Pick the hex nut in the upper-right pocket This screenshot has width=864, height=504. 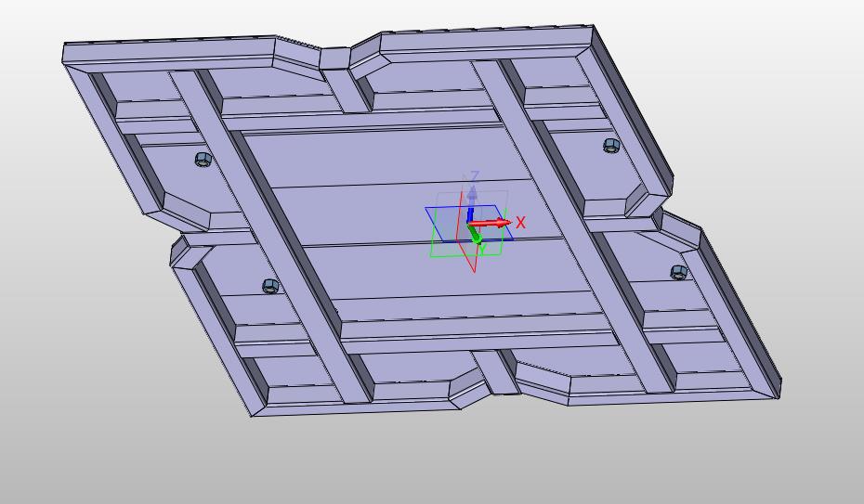[611, 146]
